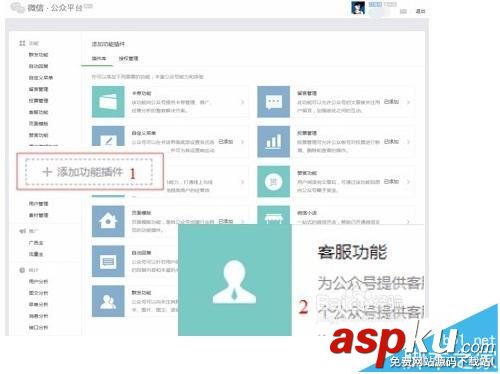Click 已添加 status on 赞赏功能 card
This screenshot has width=500, height=374.
391,182
